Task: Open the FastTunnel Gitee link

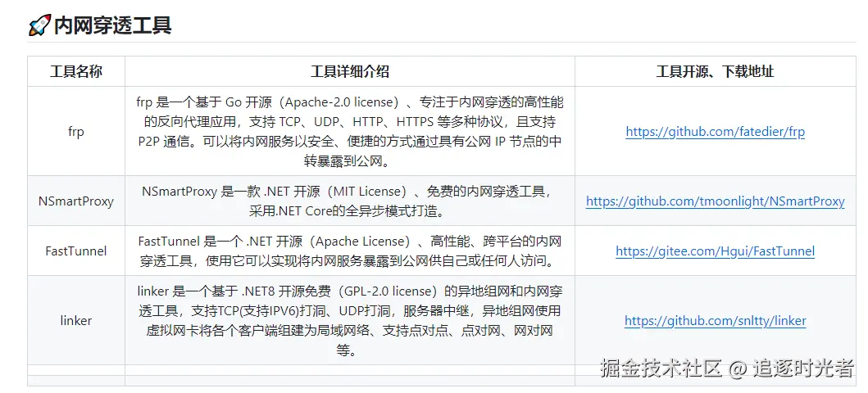Action: [x=716, y=251]
